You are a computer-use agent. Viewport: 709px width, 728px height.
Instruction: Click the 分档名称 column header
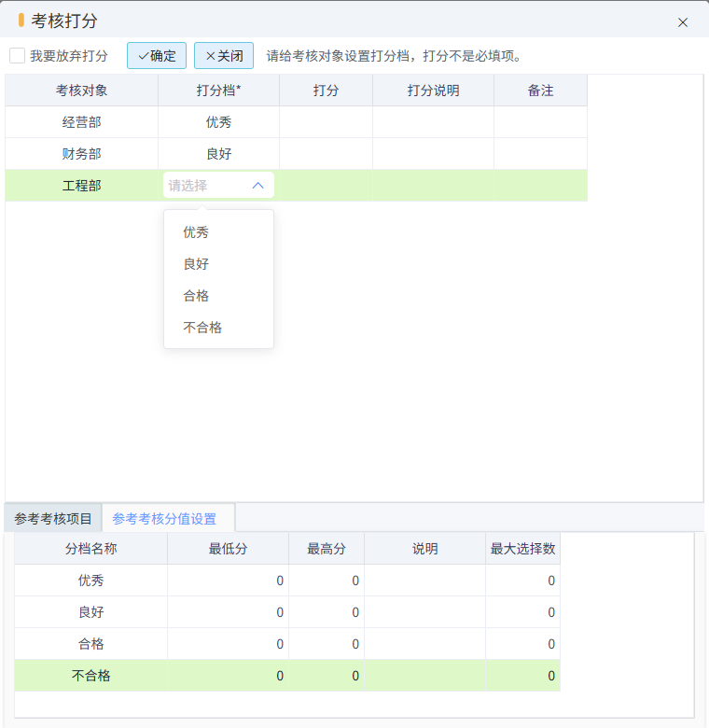pos(90,549)
